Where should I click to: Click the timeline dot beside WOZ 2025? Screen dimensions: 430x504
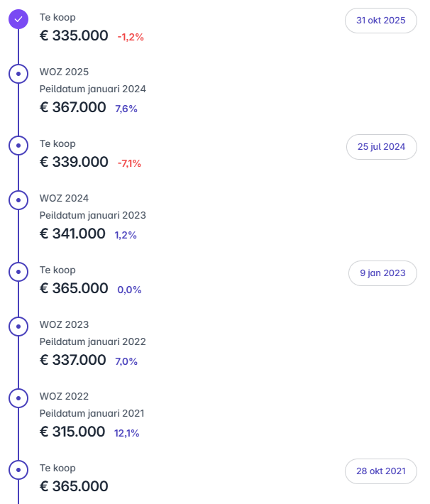point(18,73)
